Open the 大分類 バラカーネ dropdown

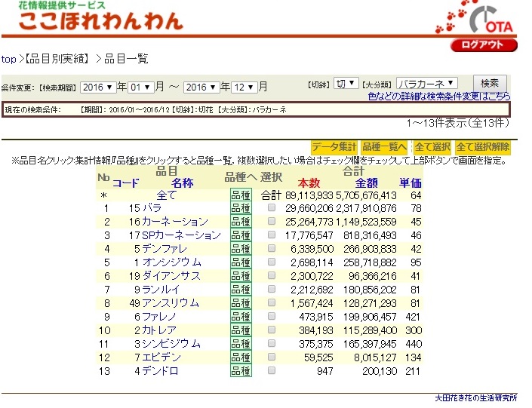pos(427,83)
